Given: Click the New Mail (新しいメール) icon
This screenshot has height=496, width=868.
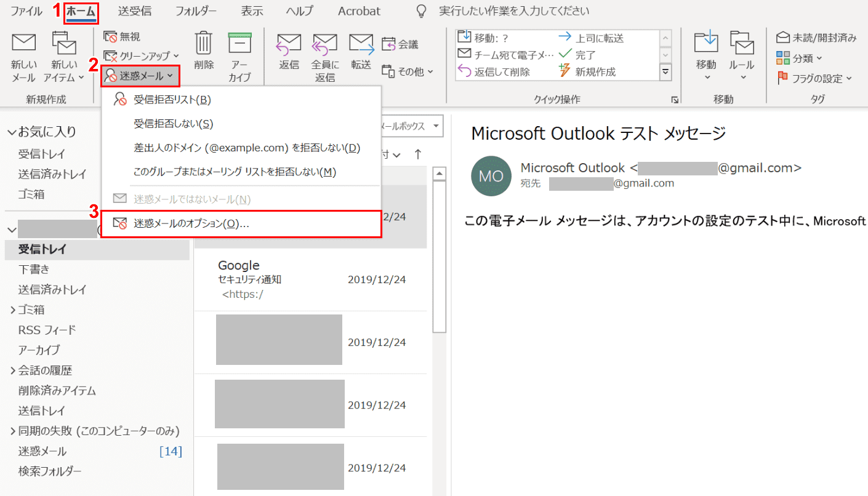Looking at the screenshot, I should [x=24, y=44].
